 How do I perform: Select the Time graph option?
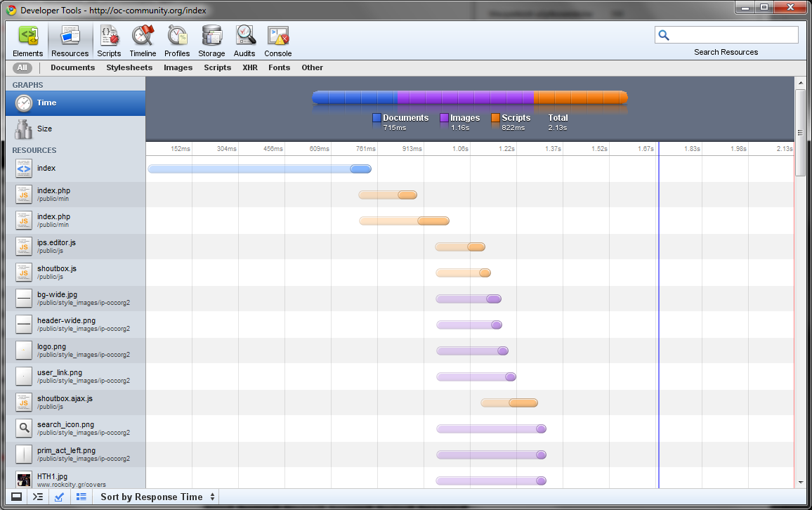point(46,103)
